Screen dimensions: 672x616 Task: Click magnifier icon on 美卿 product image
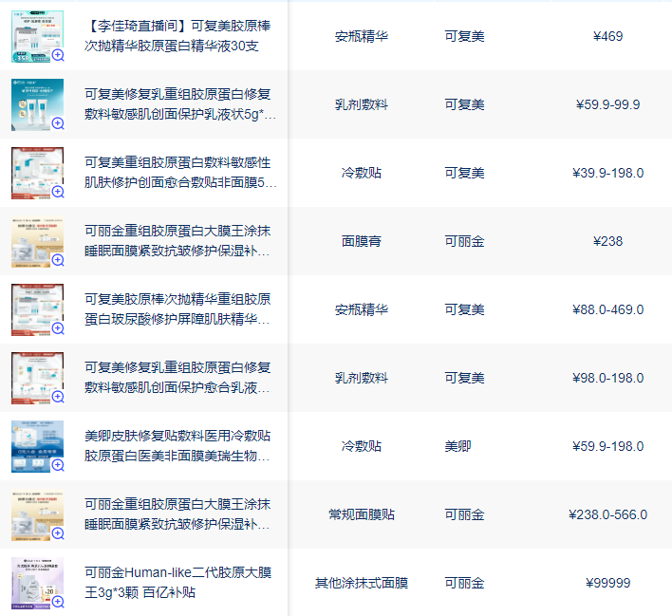tap(58, 465)
